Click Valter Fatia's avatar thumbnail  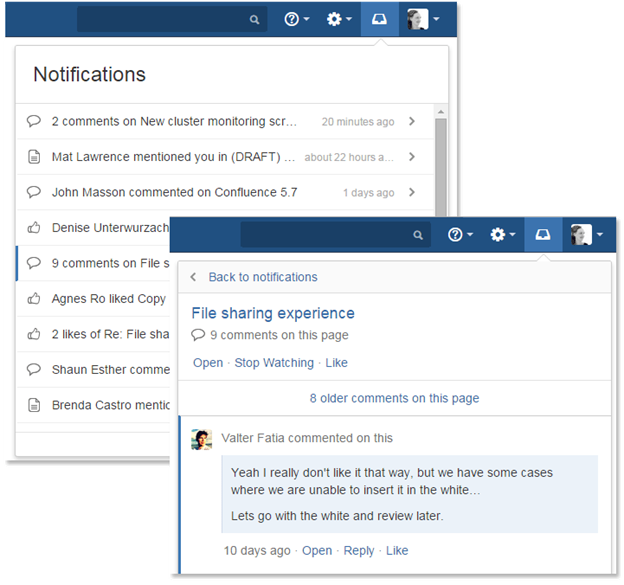(201, 439)
